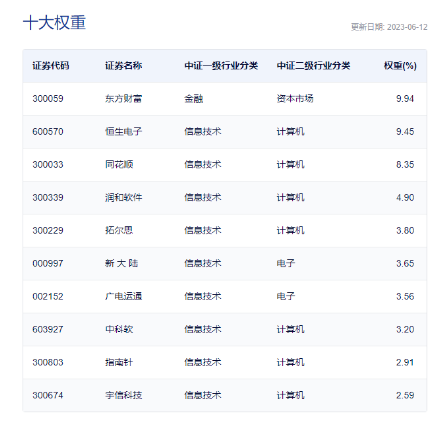This screenshot has height=421, width=438.
Task: Click the 资本市场 sub-industry cell
Action: coord(295,99)
